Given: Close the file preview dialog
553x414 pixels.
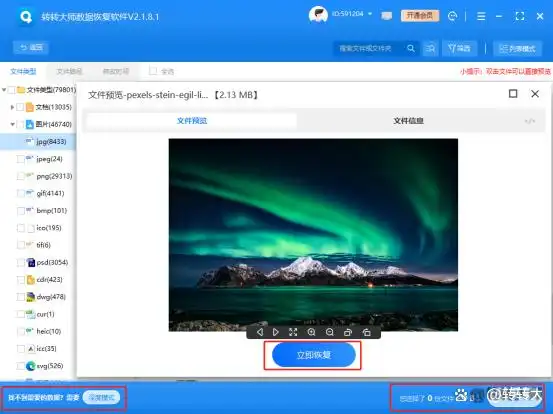Looking at the screenshot, I should pos(535,93).
